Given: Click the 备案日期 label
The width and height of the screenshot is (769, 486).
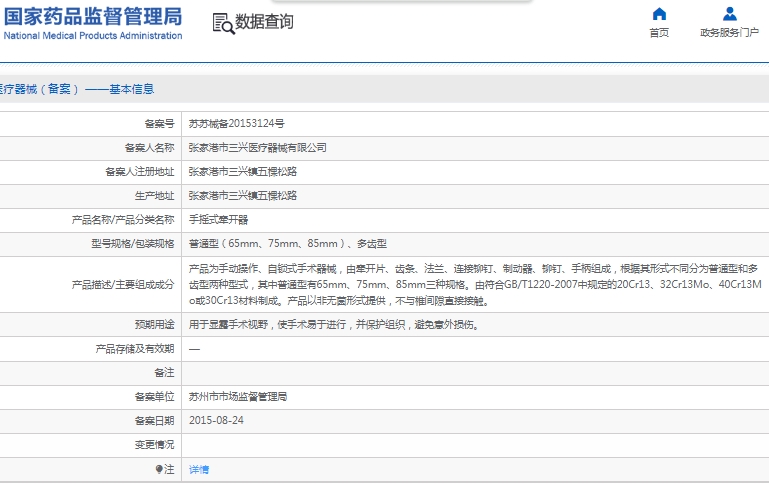Looking at the screenshot, I should pyautogui.click(x=154, y=421).
